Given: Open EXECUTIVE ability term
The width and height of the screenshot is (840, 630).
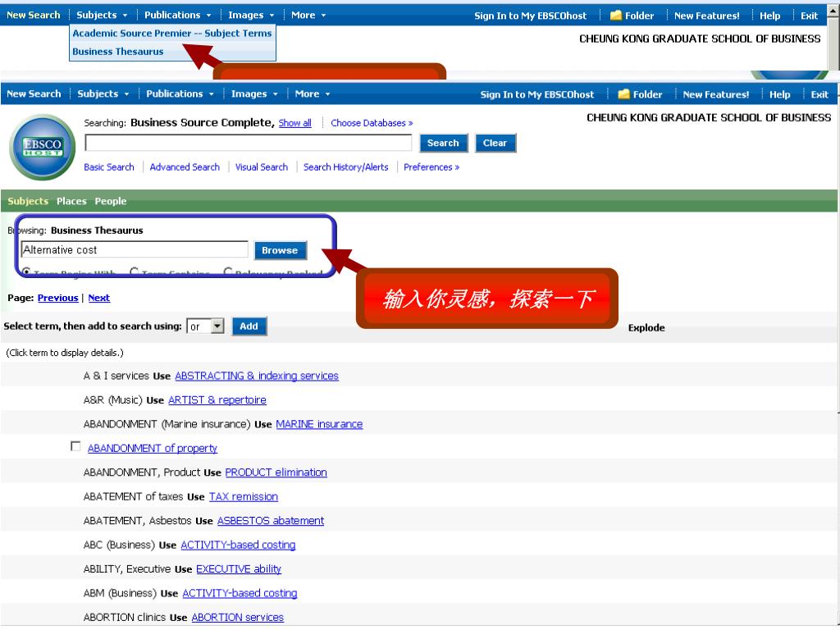Looking at the screenshot, I should [x=239, y=569].
